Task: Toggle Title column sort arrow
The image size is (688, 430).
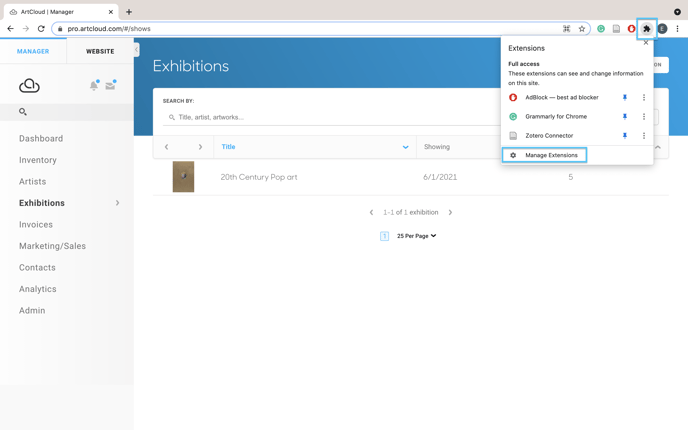Action: (405, 147)
